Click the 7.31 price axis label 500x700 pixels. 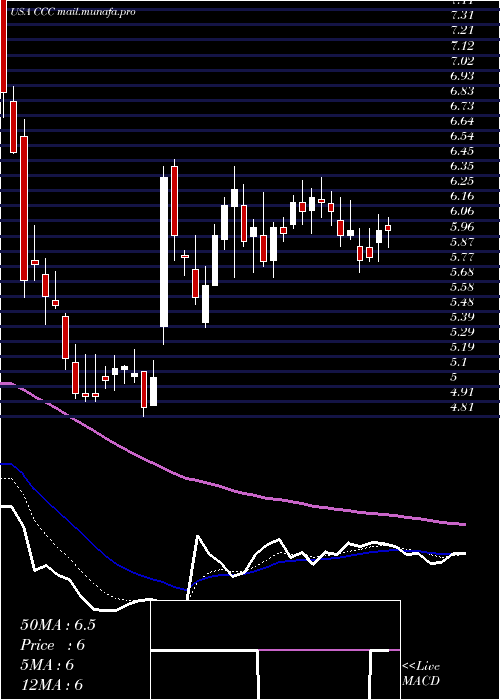point(462,15)
